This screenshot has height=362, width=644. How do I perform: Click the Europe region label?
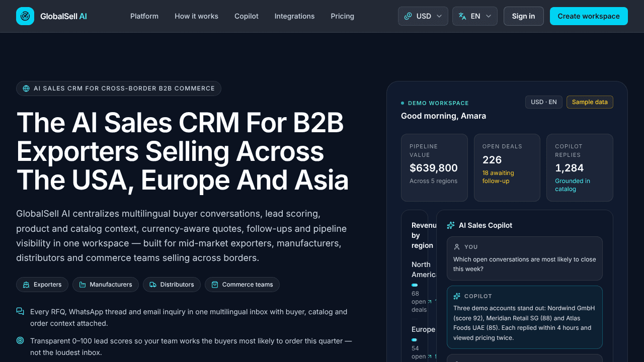(x=423, y=329)
